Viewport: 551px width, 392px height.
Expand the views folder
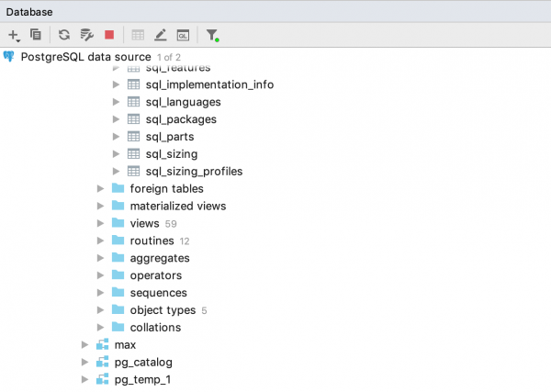point(101,223)
